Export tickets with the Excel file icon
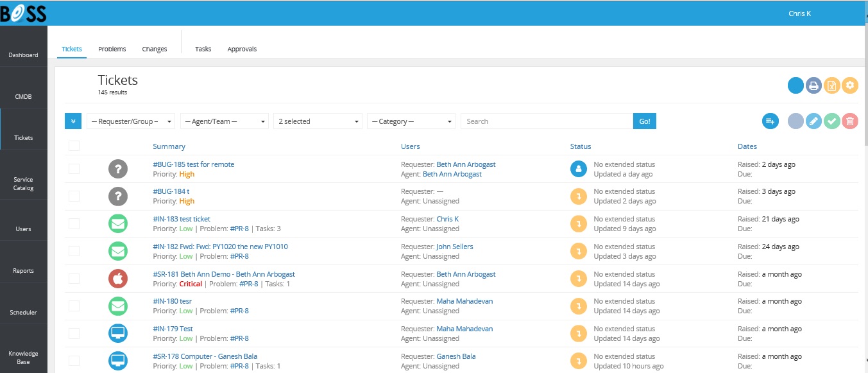Screen dimensions: 868x373 [x=831, y=85]
